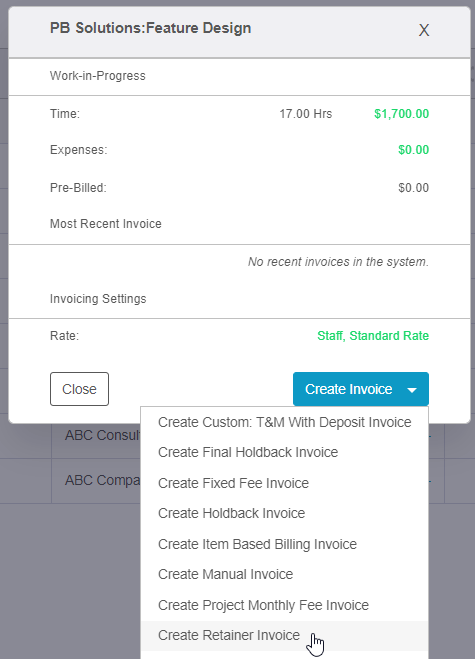Viewport: 475px width, 659px height.
Task: Expand the Create Invoice dropdown arrow
Action: [412, 390]
